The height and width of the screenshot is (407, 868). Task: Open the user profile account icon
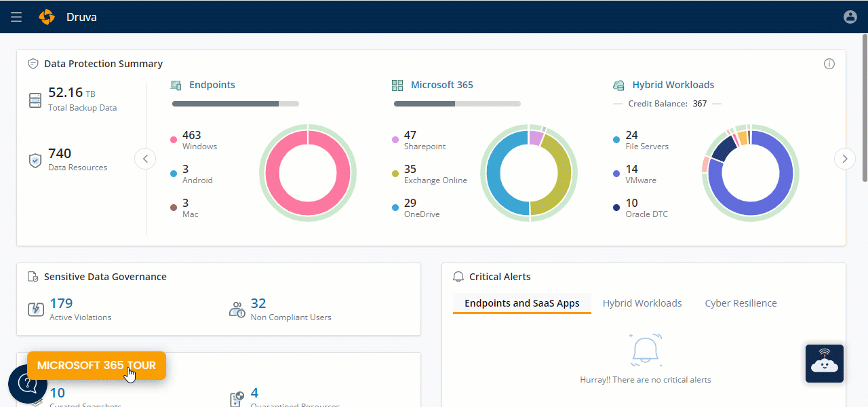click(x=850, y=17)
